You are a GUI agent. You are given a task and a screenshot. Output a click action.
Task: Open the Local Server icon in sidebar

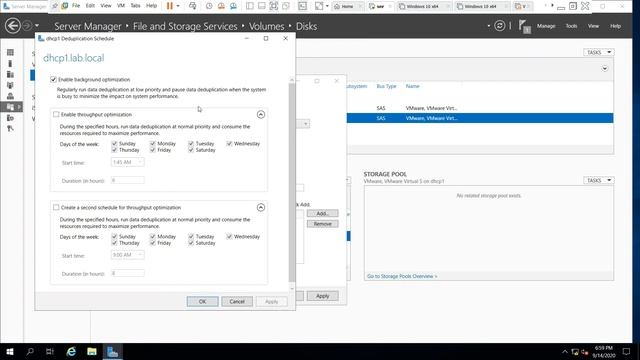pos(10,64)
